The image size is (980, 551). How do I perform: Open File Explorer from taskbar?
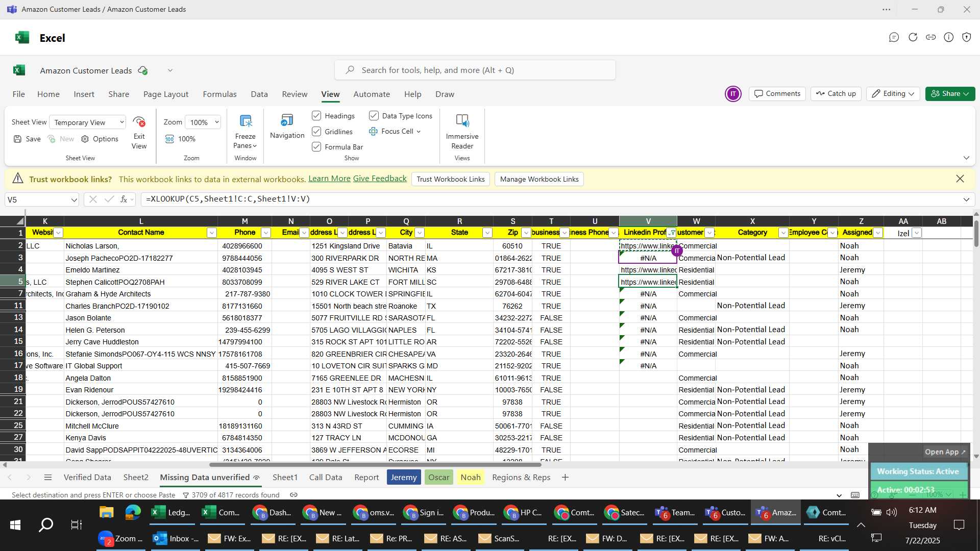point(106,512)
